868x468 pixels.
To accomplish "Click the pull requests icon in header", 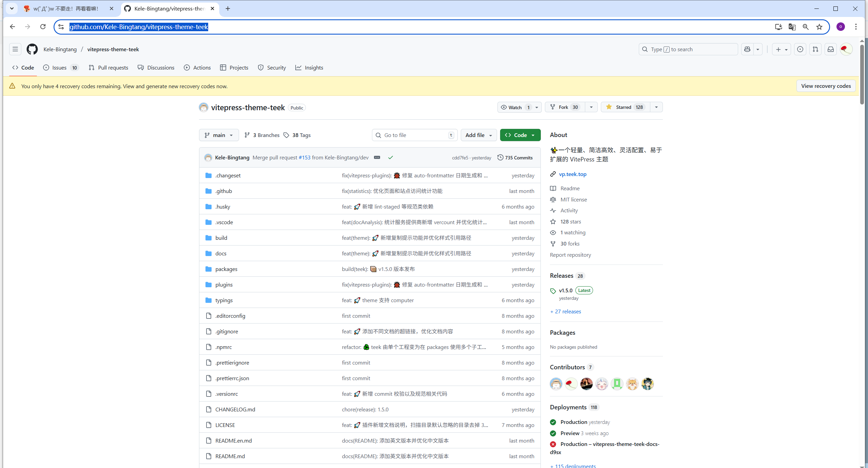I will click(815, 49).
